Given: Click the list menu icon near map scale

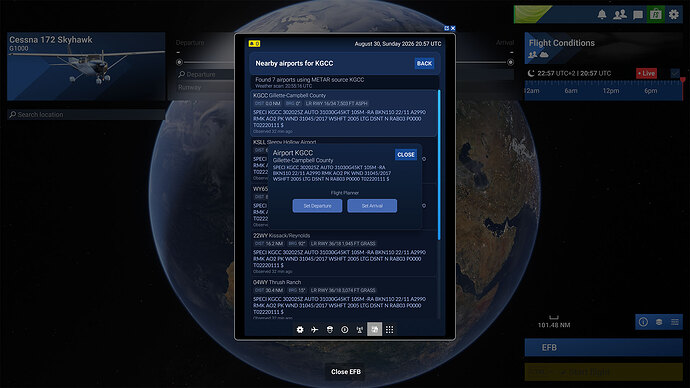Looking at the screenshot, I should 675,322.
